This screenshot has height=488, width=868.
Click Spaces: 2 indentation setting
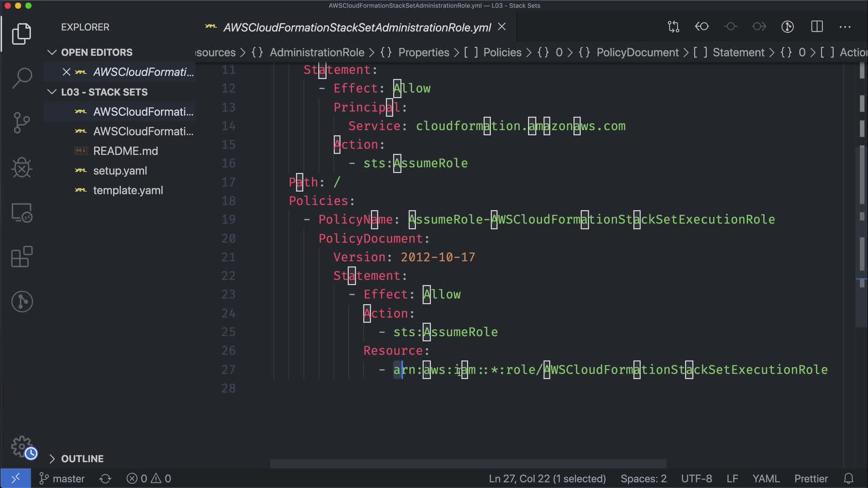tap(643, 479)
